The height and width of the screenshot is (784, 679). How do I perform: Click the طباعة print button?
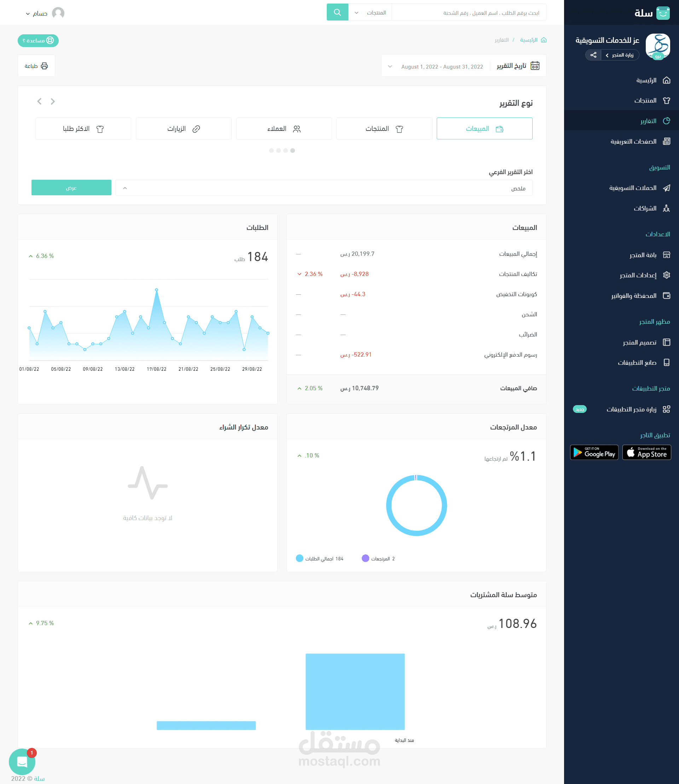[x=36, y=66]
